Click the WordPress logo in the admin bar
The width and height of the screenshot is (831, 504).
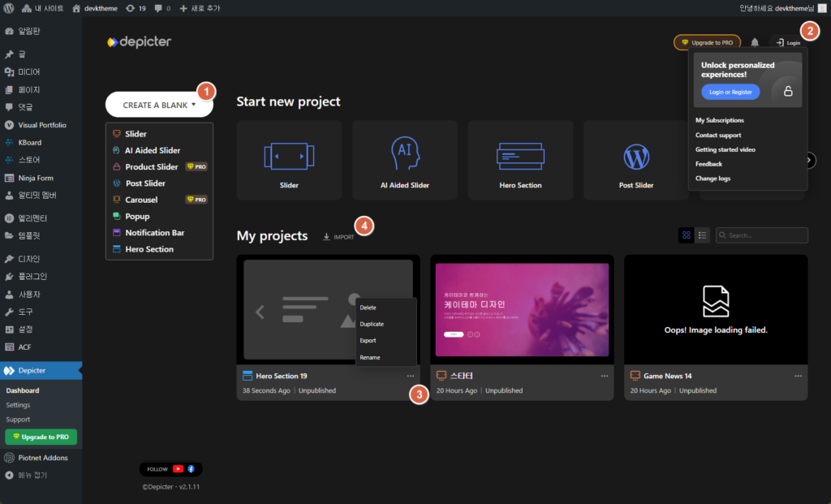pyautogui.click(x=8, y=8)
